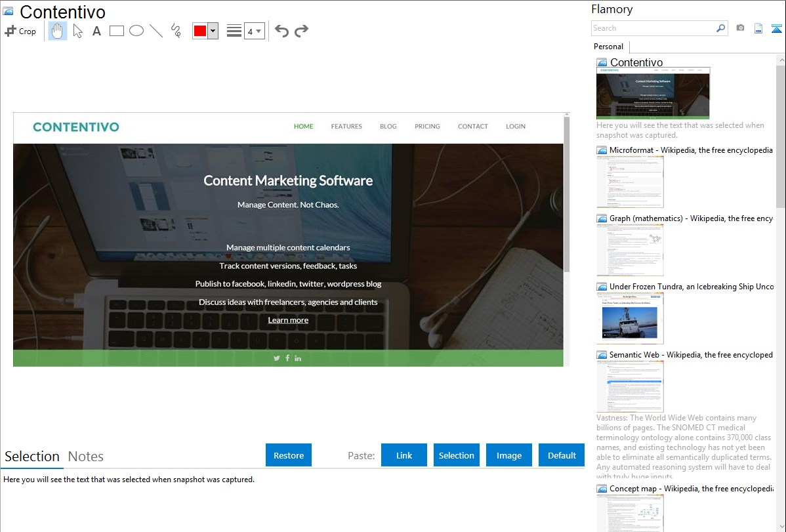Activate the hand pan tool
The width and height of the screenshot is (786, 532).
pos(57,31)
